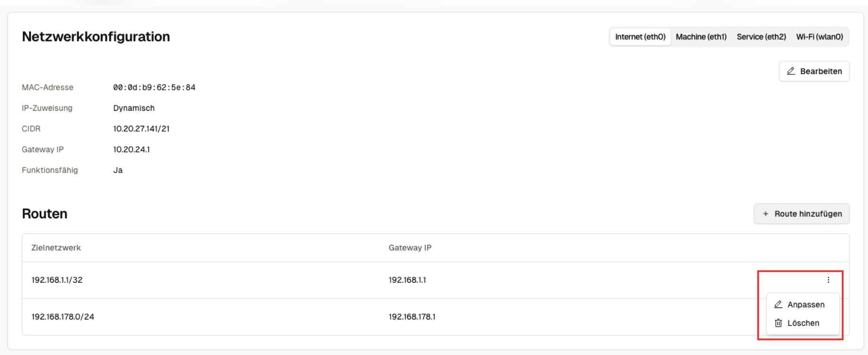868x355 pixels.
Task: Click the Zielnetzwerk column header
Action: click(56, 248)
